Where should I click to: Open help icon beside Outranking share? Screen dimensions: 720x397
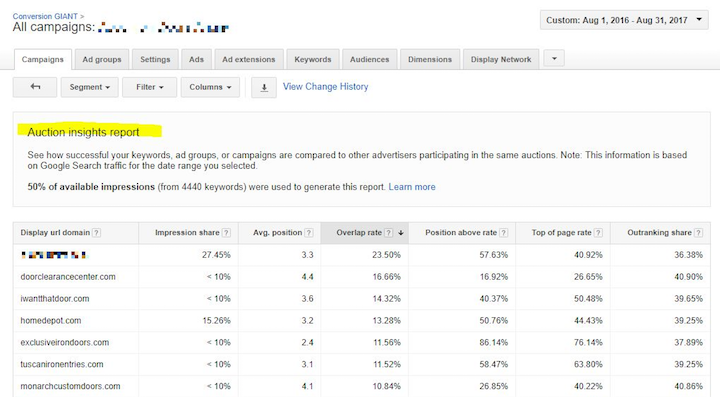tap(698, 233)
